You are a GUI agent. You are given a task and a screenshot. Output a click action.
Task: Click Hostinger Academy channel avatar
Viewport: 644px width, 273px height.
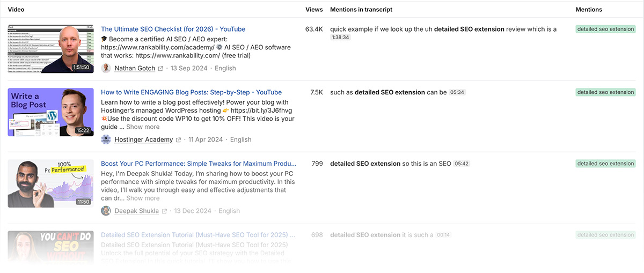(106, 139)
